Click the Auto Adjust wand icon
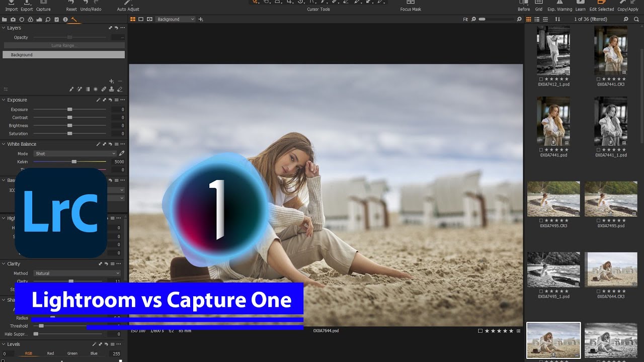This screenshot has height=362, width=644. [128, 3]
